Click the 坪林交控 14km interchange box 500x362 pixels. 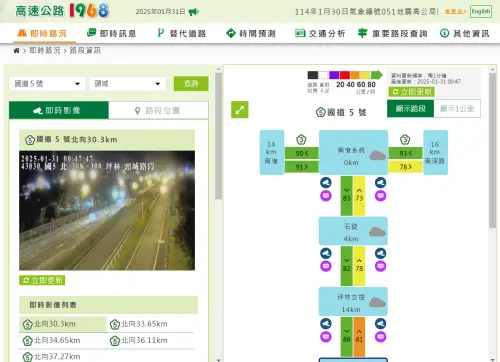coord(353,301)
